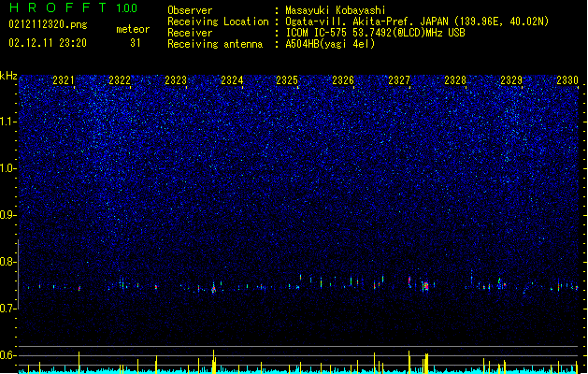Click the 0.7 kHz axis label
The height and width of the screenshot is (374, 588).
7,309
